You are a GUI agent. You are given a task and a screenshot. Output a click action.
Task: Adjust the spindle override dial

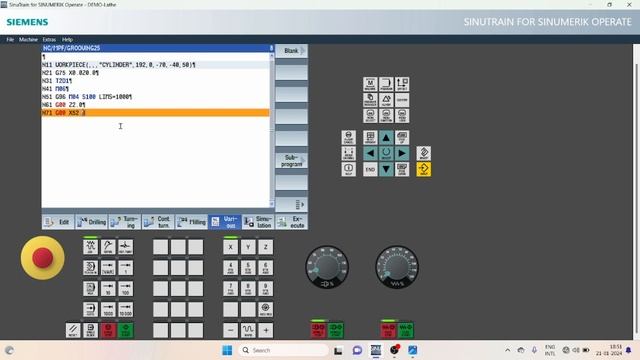[x=327, y=267]
